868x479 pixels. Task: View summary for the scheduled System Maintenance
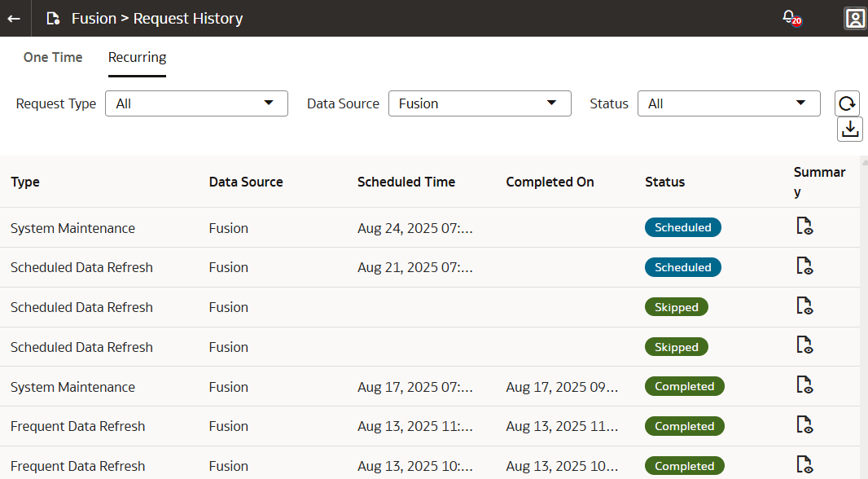804,227
